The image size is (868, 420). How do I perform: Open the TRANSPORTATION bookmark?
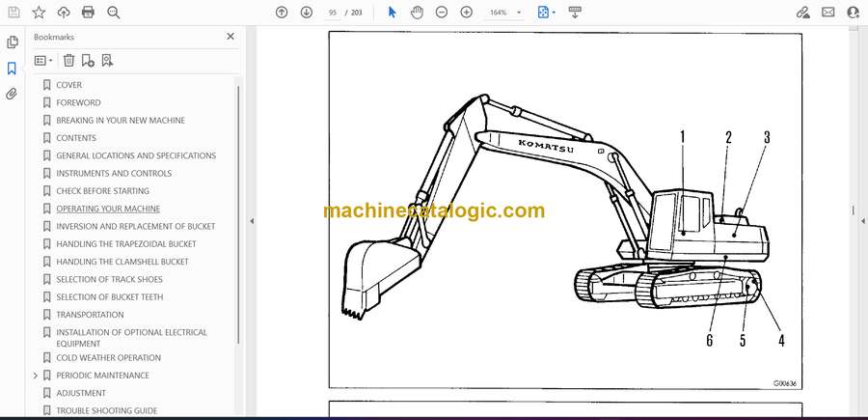tap(91, 315)
